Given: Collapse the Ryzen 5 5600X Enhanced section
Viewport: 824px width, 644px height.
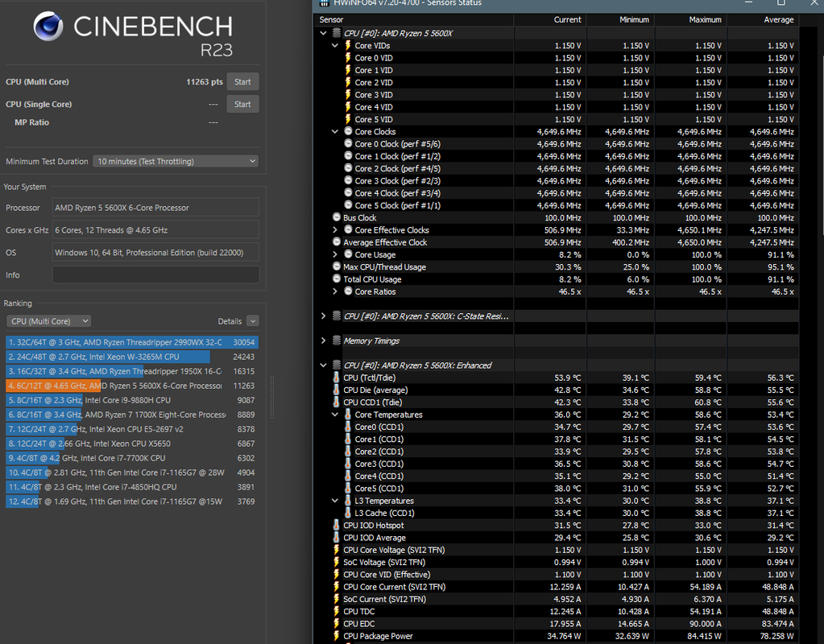Looking at the screenshot, I should (x=323, y=365).
